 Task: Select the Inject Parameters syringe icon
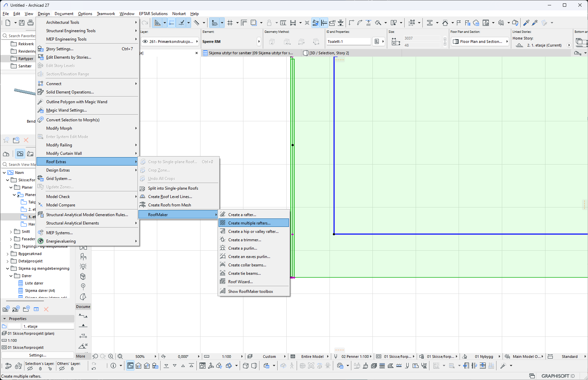[x=535, y=23]
